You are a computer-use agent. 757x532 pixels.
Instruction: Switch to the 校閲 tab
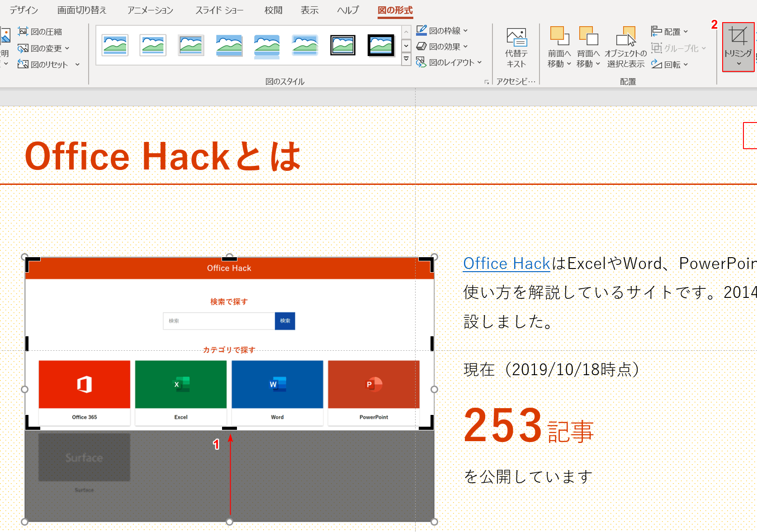(274, 10)
